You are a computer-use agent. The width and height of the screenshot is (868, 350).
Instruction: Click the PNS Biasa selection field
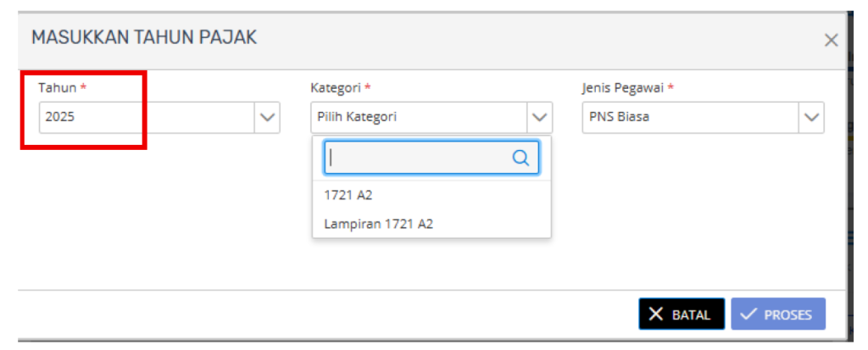[690, 117]
